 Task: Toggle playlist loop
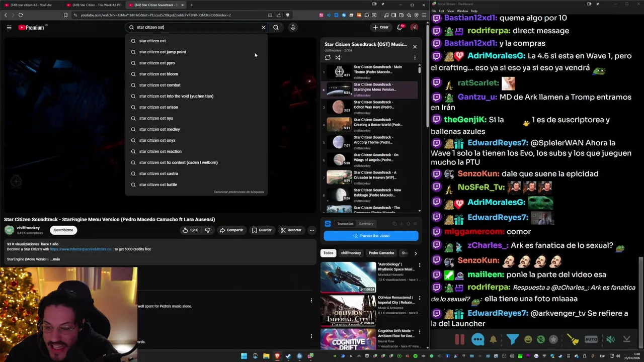pos(328,57)
